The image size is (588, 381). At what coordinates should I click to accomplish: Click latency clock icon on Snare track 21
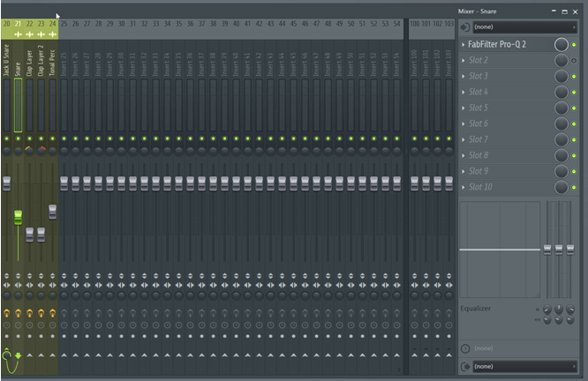(x=18, y=325)
